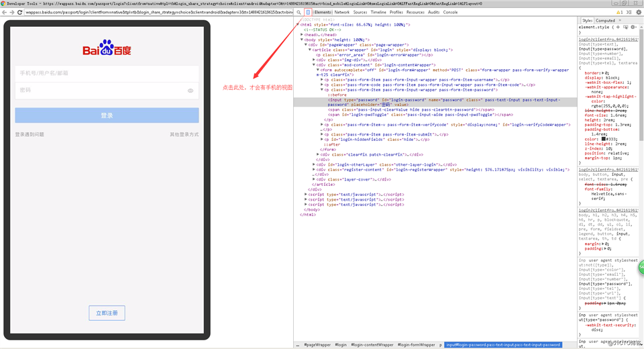Open the Resources tab
This screenshot has width=644, height=349.
[x=415, y=12]
